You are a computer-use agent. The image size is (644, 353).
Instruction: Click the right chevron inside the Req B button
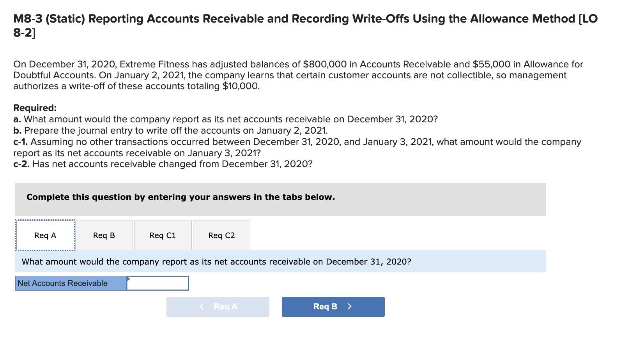coord(350,306)
